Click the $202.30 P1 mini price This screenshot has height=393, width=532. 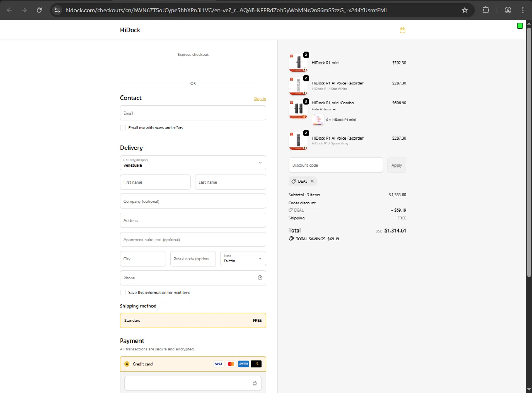click(x=399, y=63)
